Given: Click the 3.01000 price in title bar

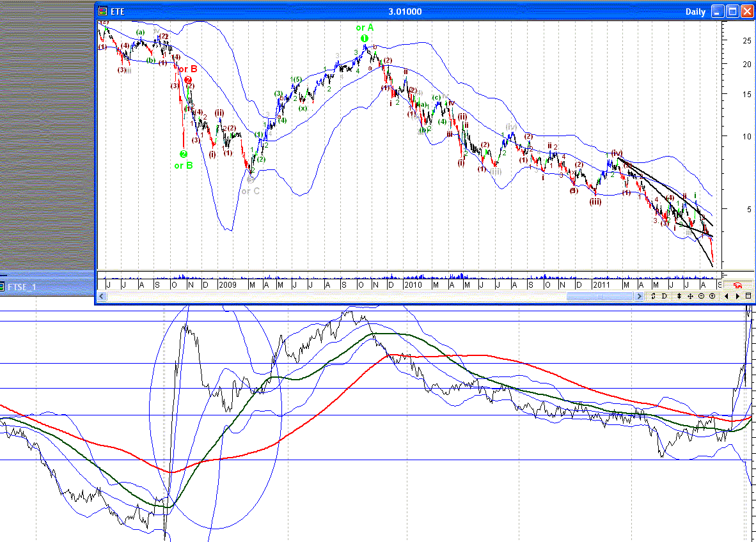Looking at the screenshot, I should point(405,12).
